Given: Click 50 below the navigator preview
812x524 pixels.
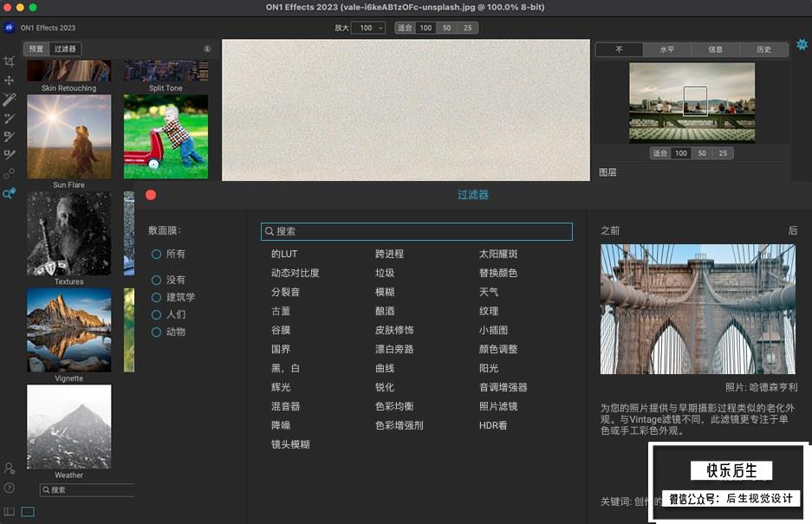Looking at the screenshot, I should click(x=702, y=153).
